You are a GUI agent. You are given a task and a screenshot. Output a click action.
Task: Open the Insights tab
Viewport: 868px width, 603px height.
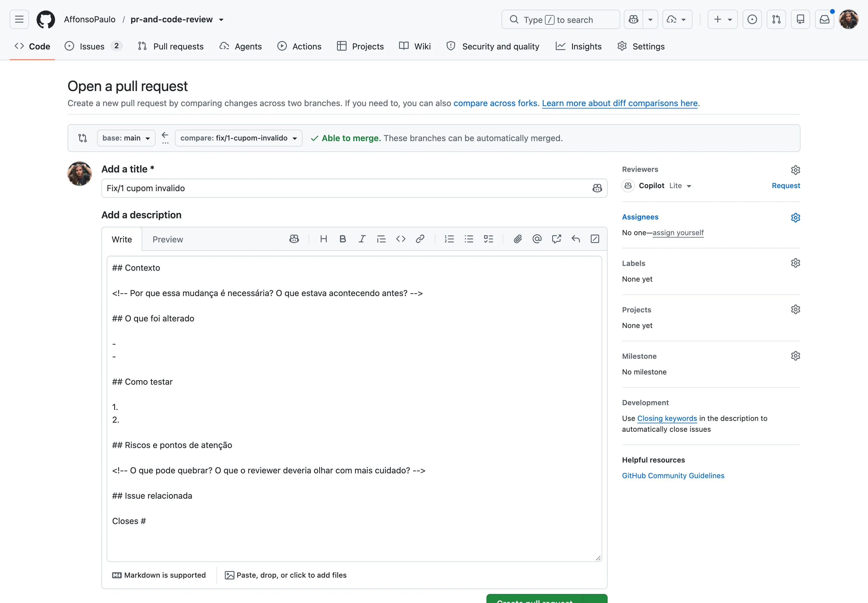tap(579, 46)
